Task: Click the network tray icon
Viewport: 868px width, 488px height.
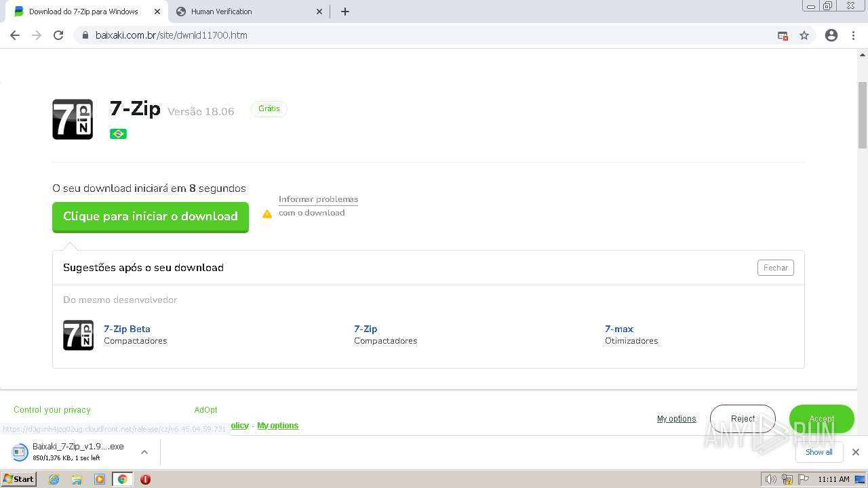Action: 787,479
